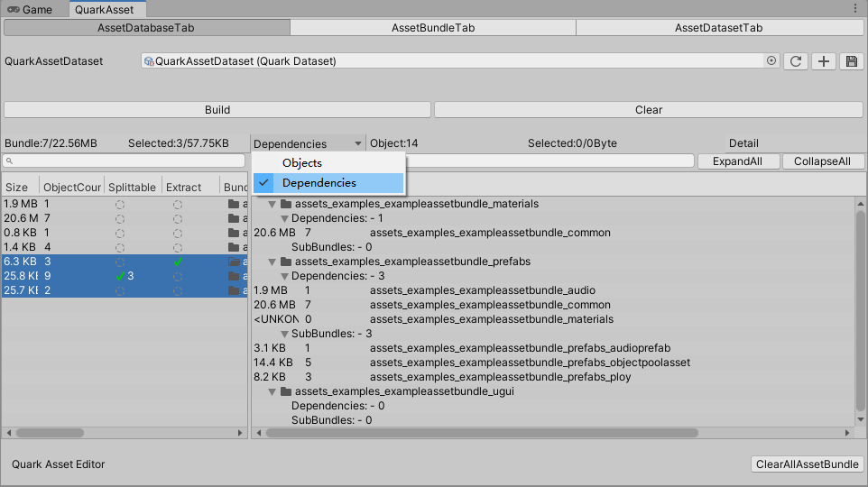Select row assets_examples_exampleassetbundle_prefabs_audioprefab
The image size is (868, 487).
(x=554, y=348)
